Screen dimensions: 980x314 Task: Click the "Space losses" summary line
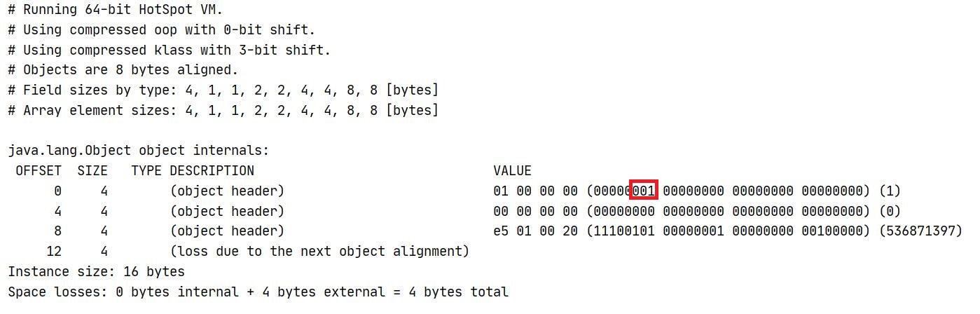pos(258,292)
